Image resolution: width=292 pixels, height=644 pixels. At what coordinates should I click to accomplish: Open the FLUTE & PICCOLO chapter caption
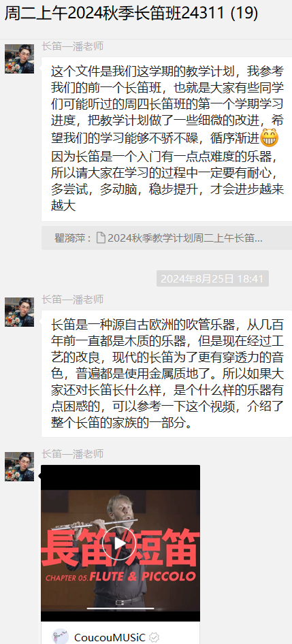pos(120,577)
